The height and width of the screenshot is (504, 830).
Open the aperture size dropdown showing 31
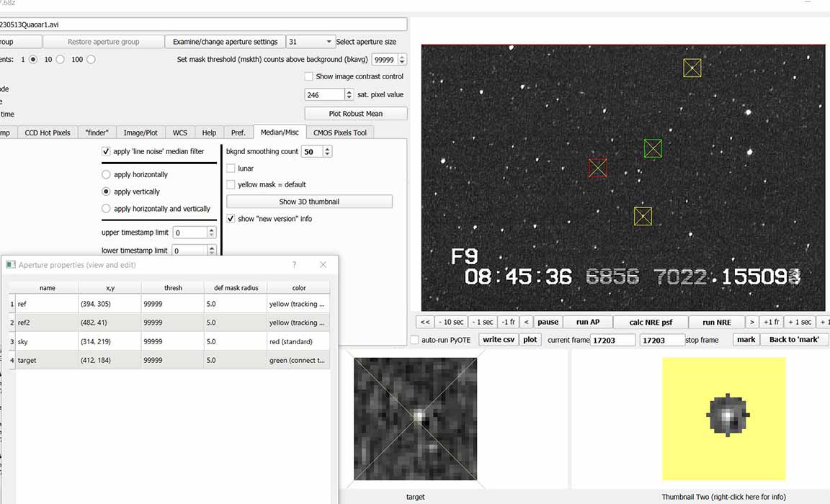coord(311,42)
